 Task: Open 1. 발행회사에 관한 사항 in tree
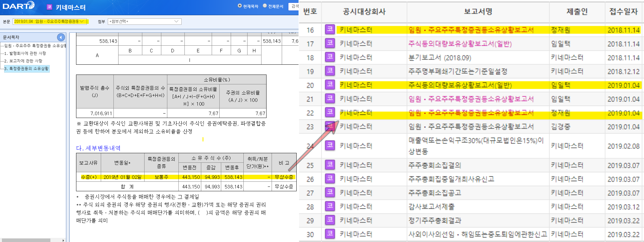25,53
